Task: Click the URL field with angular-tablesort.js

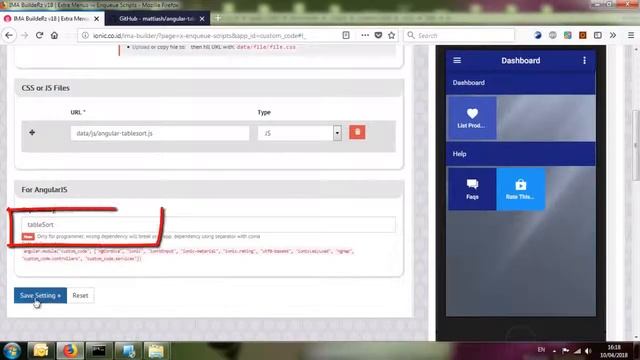Action: pyautogui.click(x=160, y=133)
